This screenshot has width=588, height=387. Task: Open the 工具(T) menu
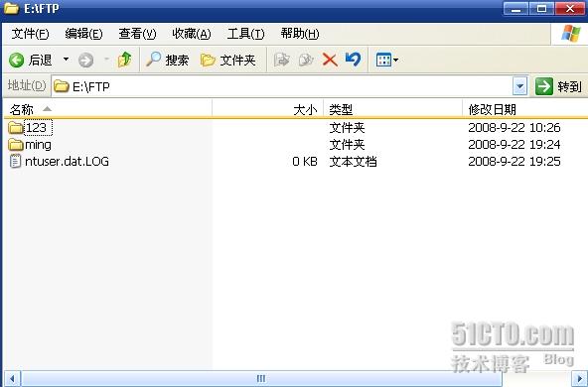pos(245,34)
